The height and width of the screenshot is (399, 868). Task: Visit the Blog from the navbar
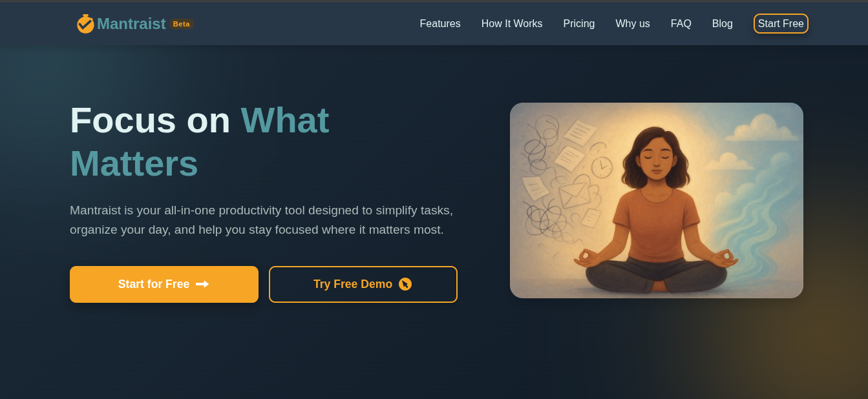pos(723,24)
